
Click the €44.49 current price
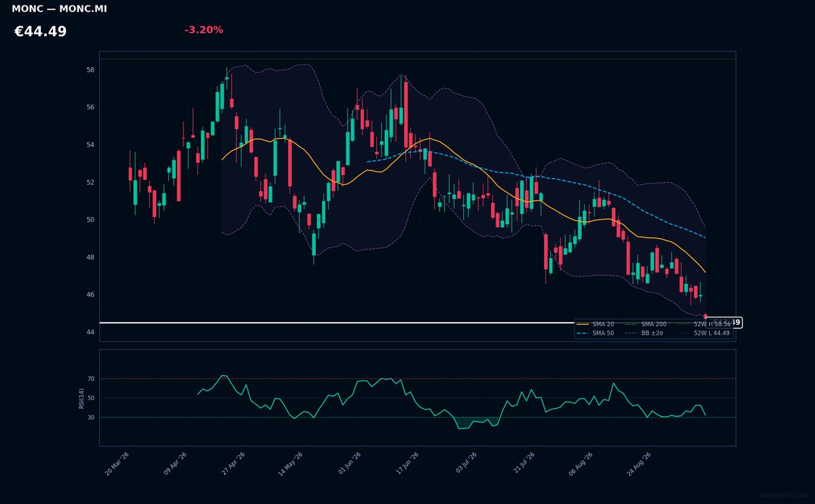40,31
